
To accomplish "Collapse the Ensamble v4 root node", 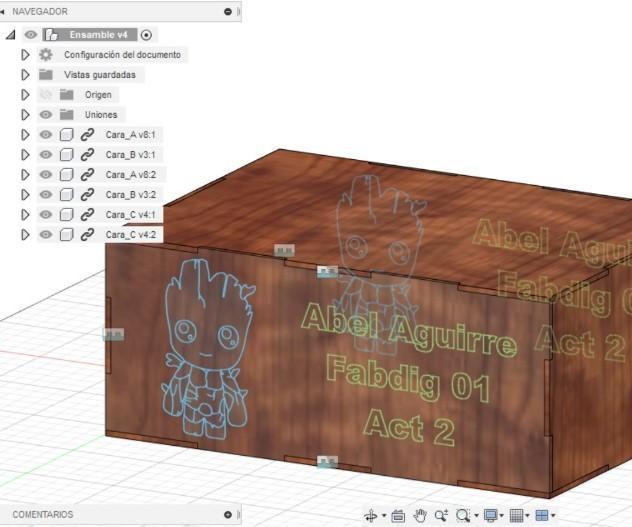I will click(10, 35).
